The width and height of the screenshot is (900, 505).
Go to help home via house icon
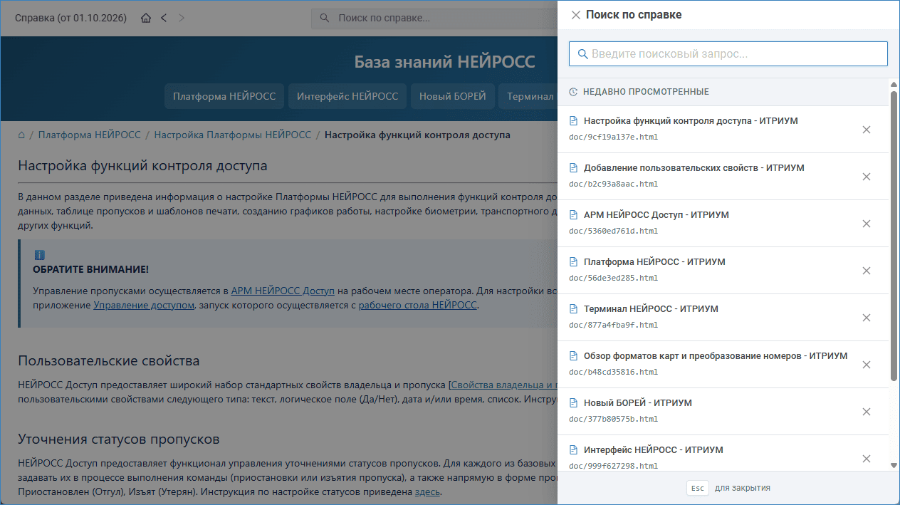point(146,18)
